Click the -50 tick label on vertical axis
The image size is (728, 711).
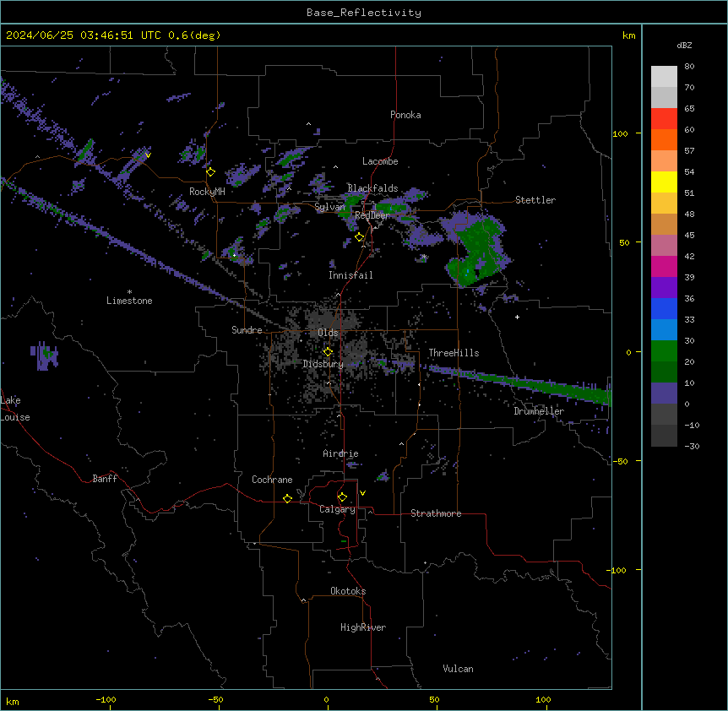tap(619, 461)
